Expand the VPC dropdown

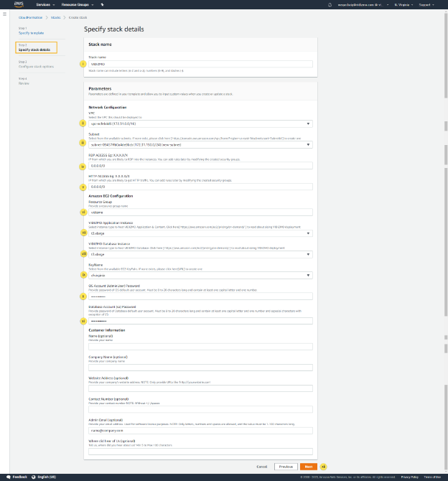point(200,123)
